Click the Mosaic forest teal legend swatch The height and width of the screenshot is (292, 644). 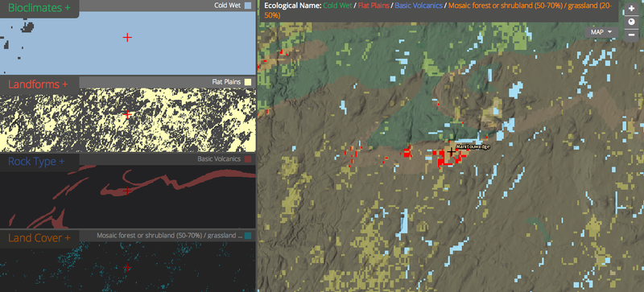tap(248, 236)
